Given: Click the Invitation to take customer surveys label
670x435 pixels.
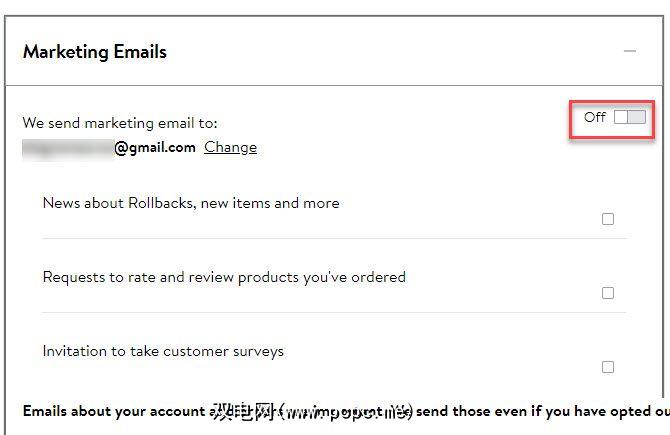Looking at the screenshot, I should [x=163, y=351].
